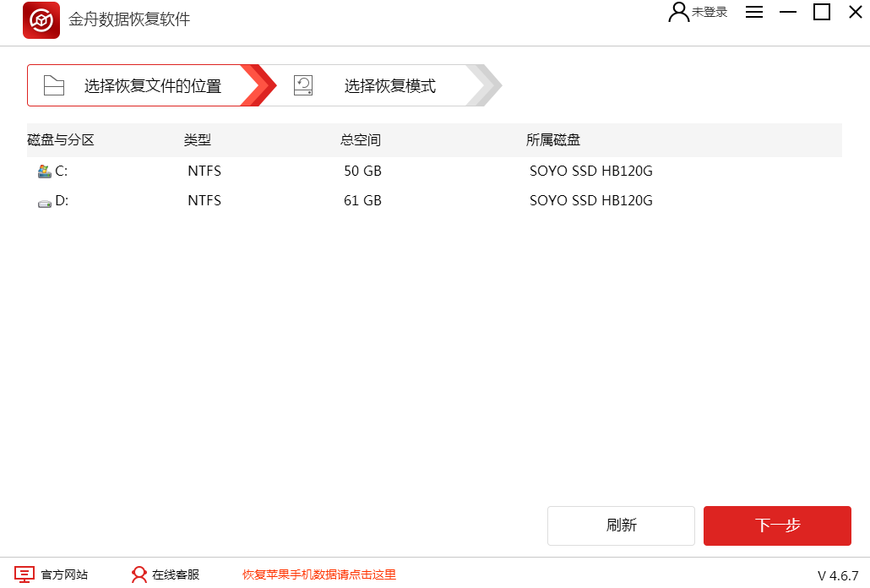Minimize the recovery software window

[x=787, y=12]
